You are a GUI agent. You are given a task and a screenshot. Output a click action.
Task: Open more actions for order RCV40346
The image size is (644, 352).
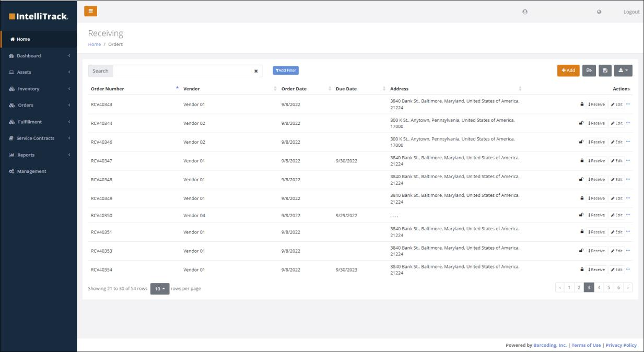tap(628, 142)
